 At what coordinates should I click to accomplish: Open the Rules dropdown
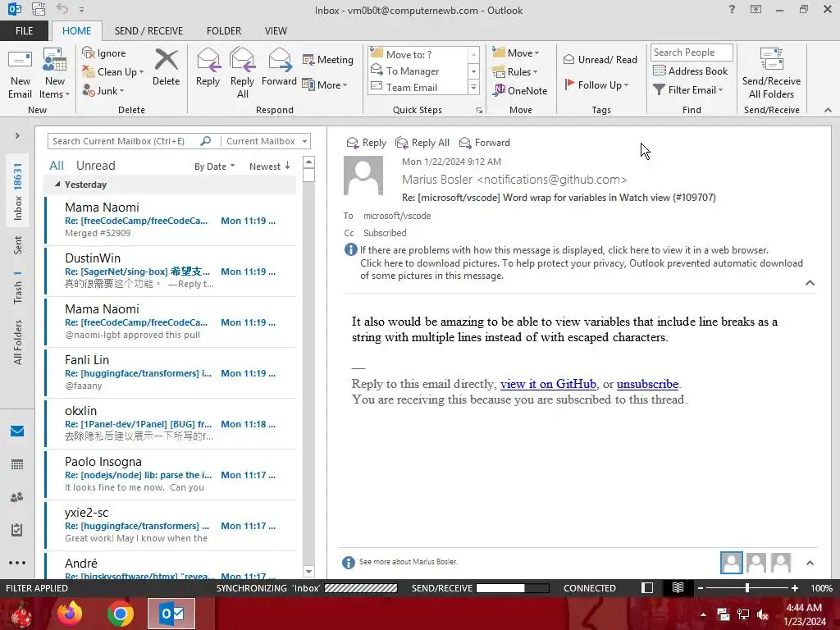point(515,72)
